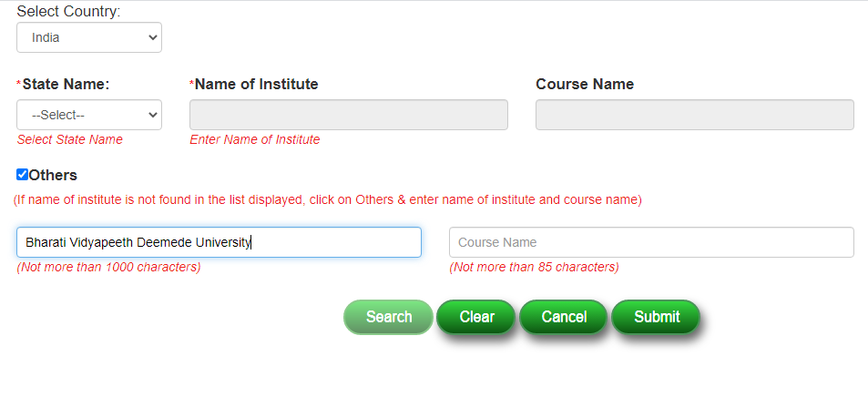Hit the Cancel button

564,317
